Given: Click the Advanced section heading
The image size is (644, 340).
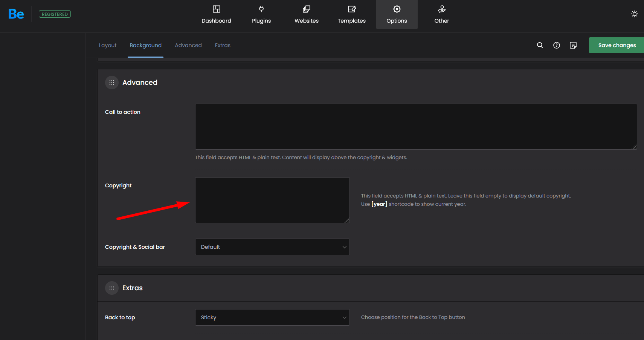Looking at the screenshot, I should (140, 83).
